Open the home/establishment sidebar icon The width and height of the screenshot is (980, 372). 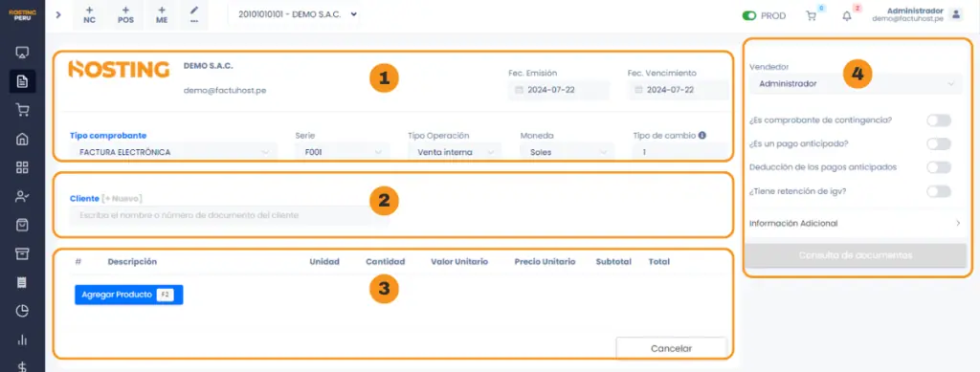[23, 139]
